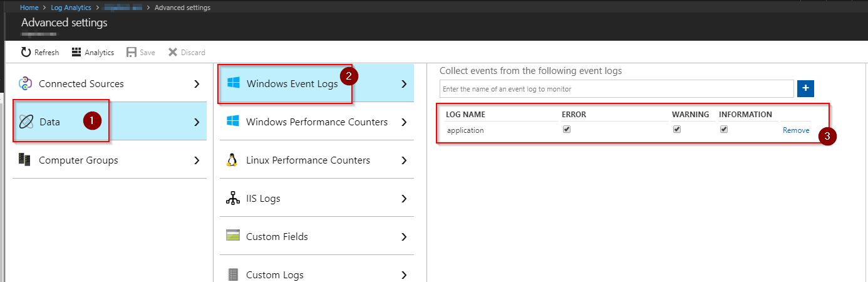The height and width of the screenshot is (282, 868).
Task: Select Linux Performance Counters label
Action: coord(308,160)
